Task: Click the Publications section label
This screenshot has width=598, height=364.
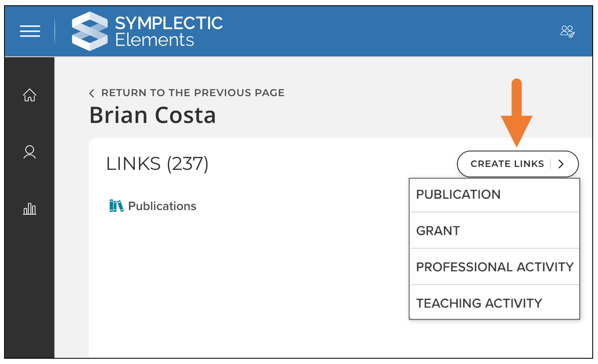Action: 162,206
